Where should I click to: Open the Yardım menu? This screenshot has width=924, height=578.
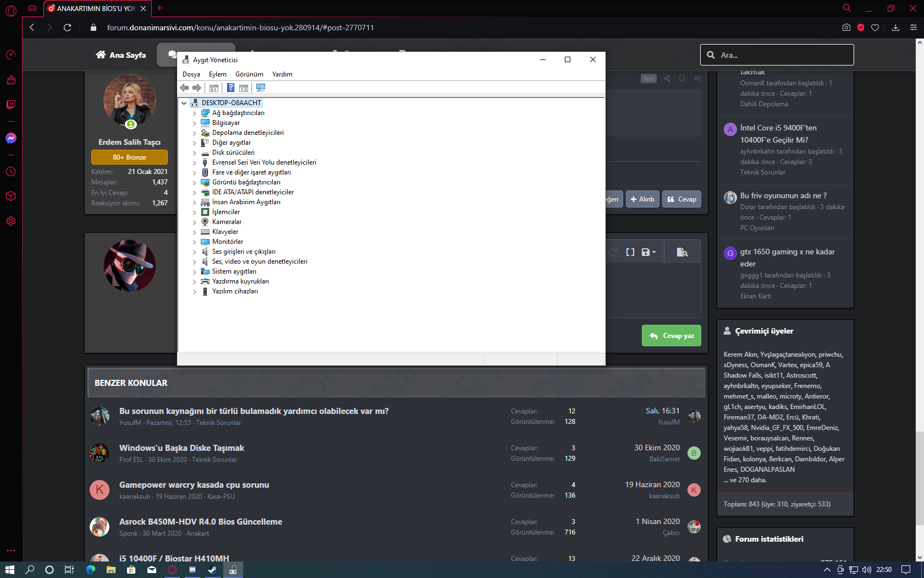(x=282, y=74)
